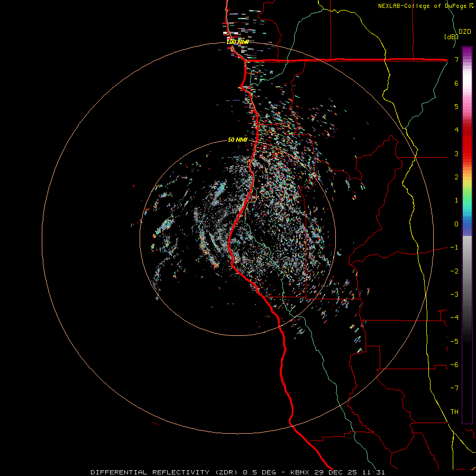476x476 pixels.
Task: Click the 1 value on the color scale
Action: (x=456, y=200)
